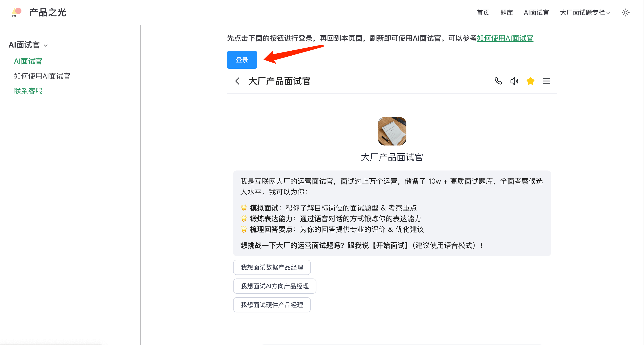This screenshot has height=345, width=644.
Task: Start a voice call with the phone icon
Action: (498, 81)
